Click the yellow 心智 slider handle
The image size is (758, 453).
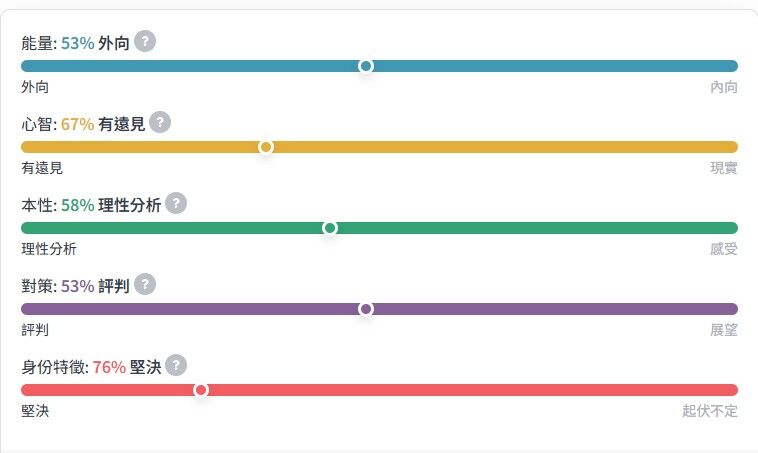pyautogui.click(x=265, y=147)
